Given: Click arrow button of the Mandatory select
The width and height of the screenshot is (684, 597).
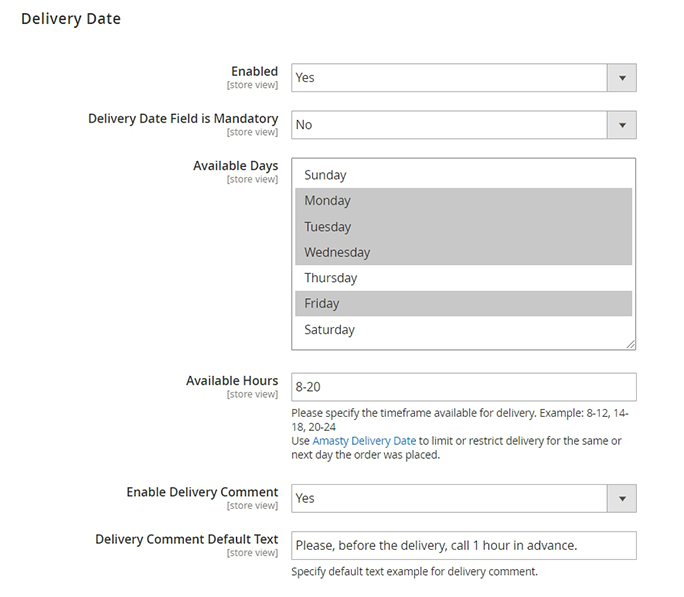Looking at the screenshot, I should [x=622, y=125].
